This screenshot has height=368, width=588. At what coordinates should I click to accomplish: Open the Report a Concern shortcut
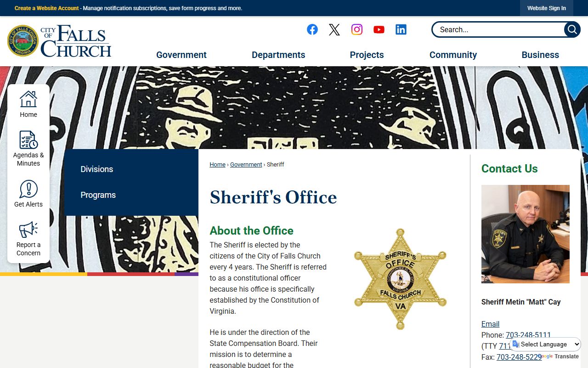[x=28, y=239]
